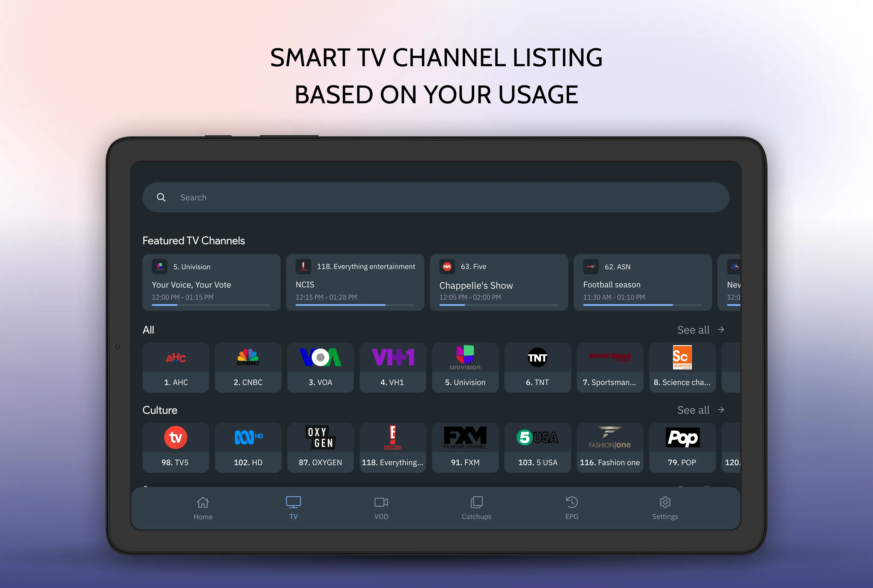
Task: Click See all for All channels
Action: tap(693, 330)
